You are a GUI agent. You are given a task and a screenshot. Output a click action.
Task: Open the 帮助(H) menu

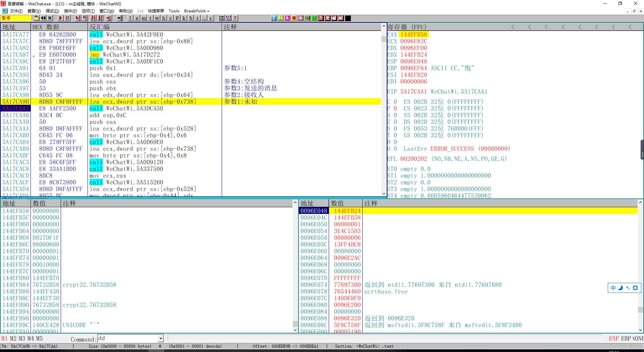pos(126,11)
